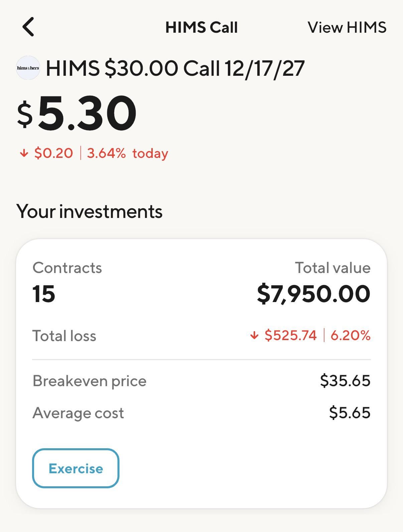Tap the HIMS $30.00 Call 12/17/27 heading
This screenshot has height=532, width=403.
click(x=175, y=68)
